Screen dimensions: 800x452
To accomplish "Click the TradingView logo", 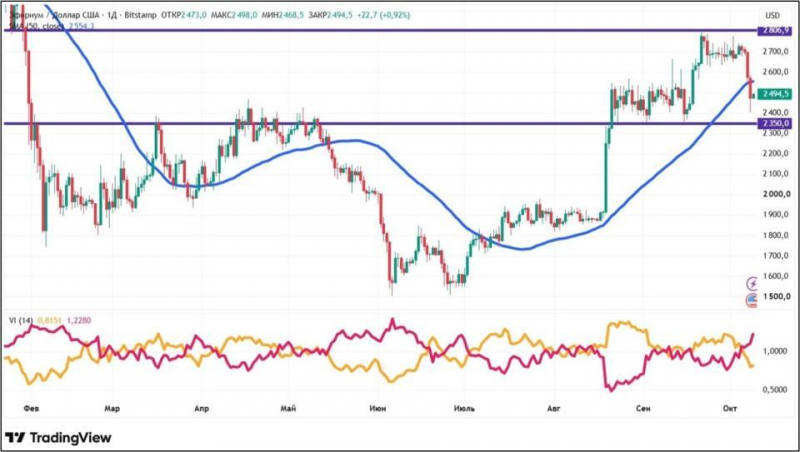I will pyautogui.click(x=58, y=438).
